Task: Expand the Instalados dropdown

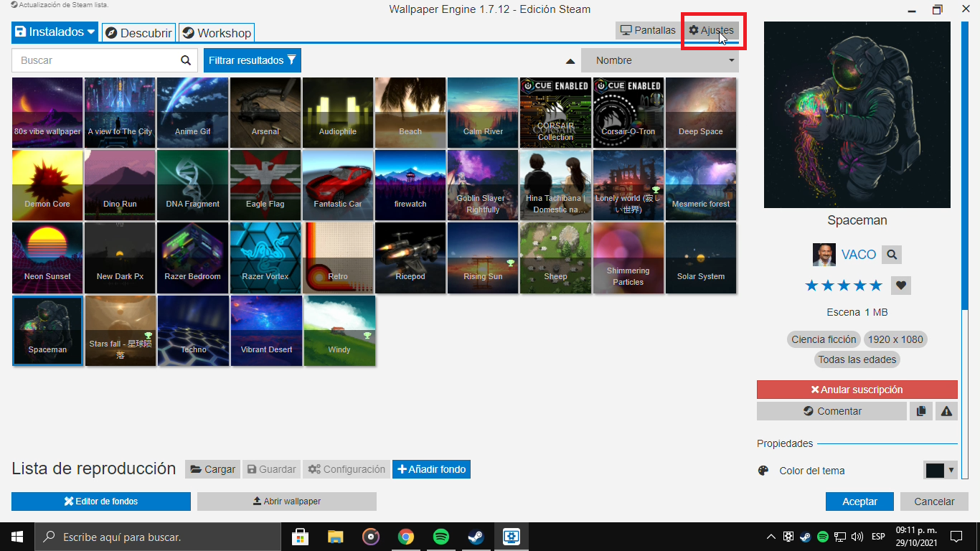Action: (x=55, y=32)
